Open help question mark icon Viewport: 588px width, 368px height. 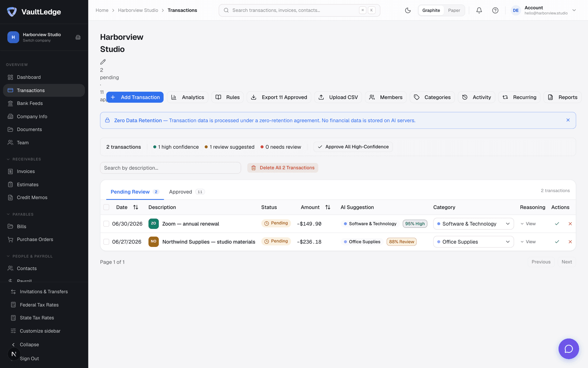click(495, 10)
